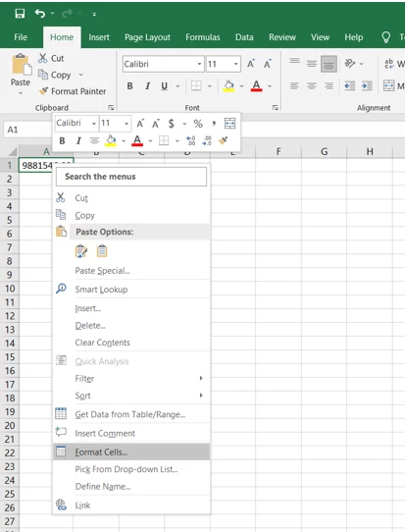Click the Save icon in quick access toolbar

20,14
